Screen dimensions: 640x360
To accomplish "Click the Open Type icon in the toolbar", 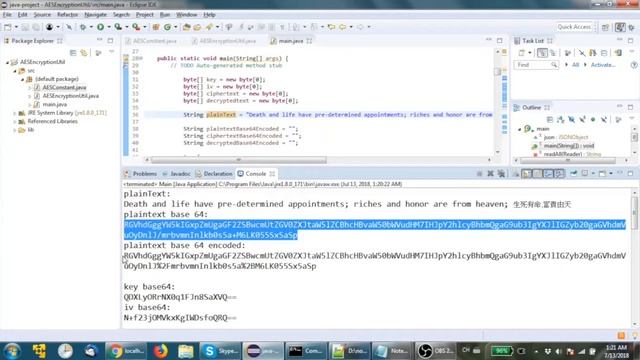I will pyautogui.click(x=187, y=27).
